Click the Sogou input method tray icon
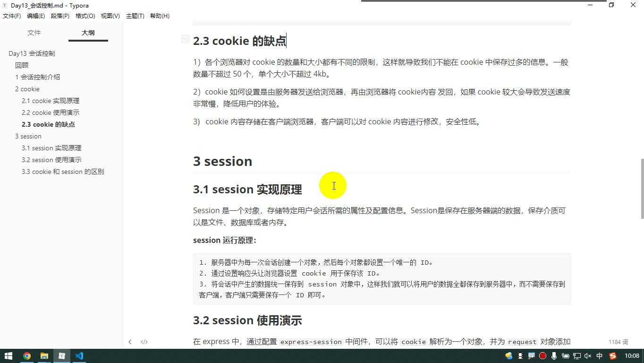This screenshot has width=644, height=363. (x=613, y=356)
